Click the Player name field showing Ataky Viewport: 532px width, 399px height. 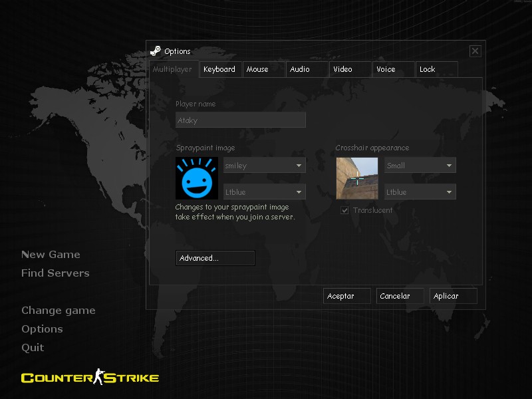pyautogui.click(x=240, y=120)
